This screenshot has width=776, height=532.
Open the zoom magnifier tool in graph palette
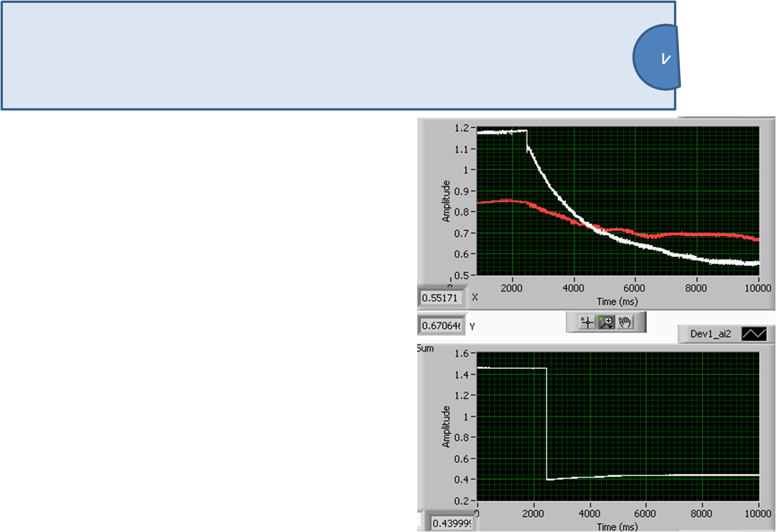606,322
